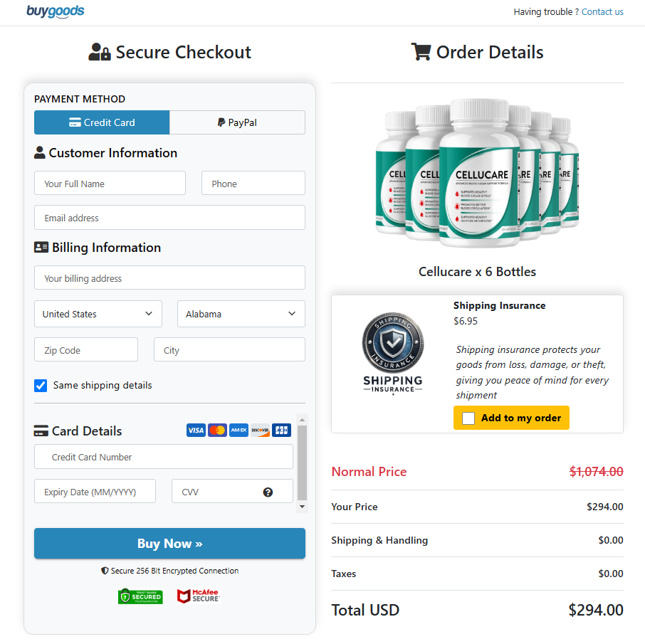Toggle the shipping details checkbox on
Image resolution: width=645 pixels, height=644 pixels.
pyautogui.click(x=41, y=385)
